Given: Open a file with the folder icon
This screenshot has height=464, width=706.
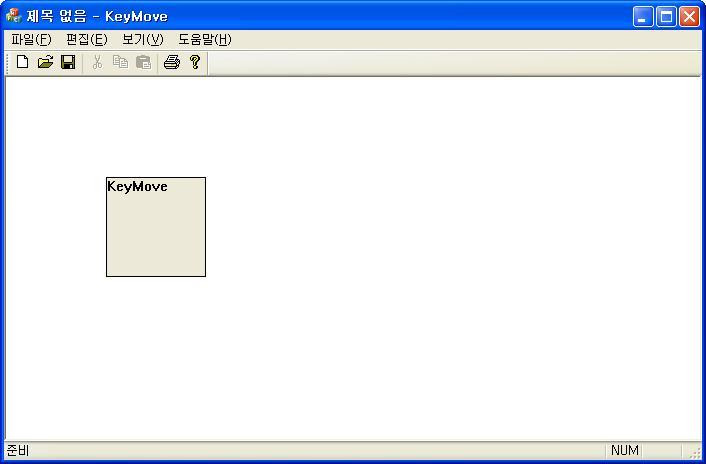Looking at the screenshot, I should point(45,62).
